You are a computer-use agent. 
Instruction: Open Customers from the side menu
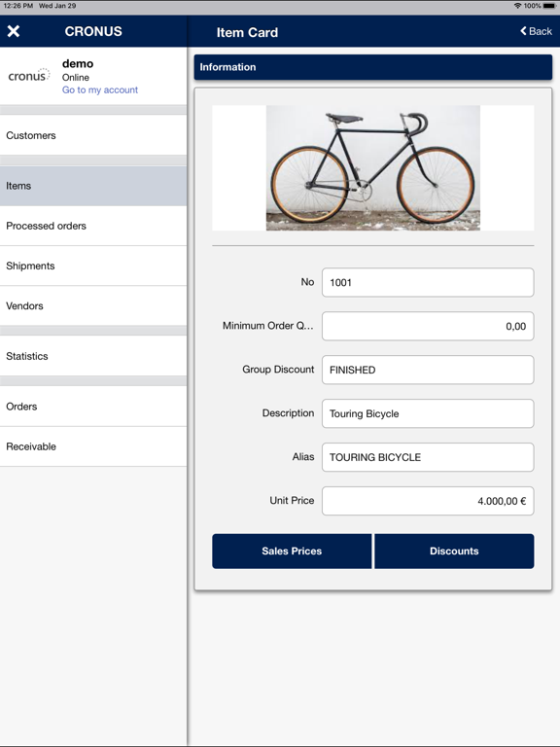(x=93, y=135)
